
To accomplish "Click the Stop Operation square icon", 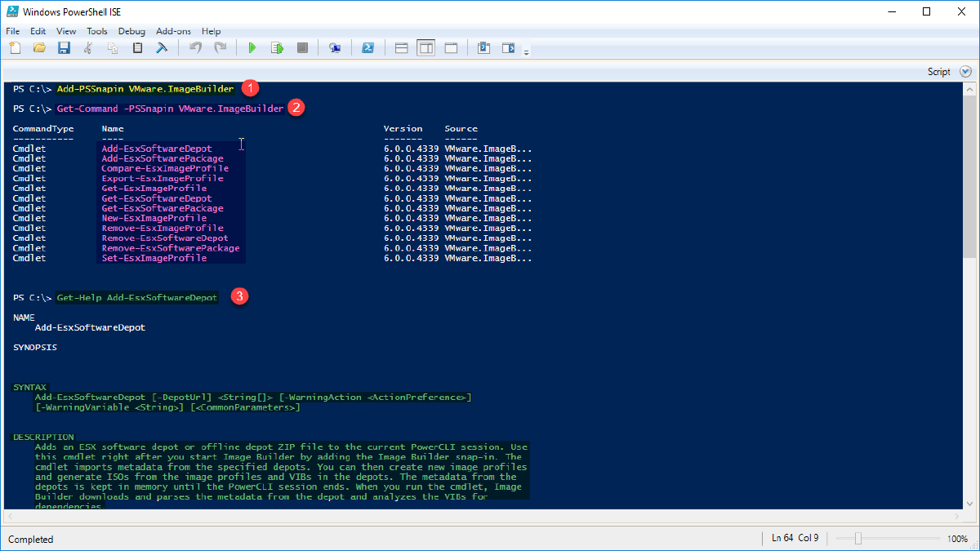I will pyautogui.click(x=302, y=48).
